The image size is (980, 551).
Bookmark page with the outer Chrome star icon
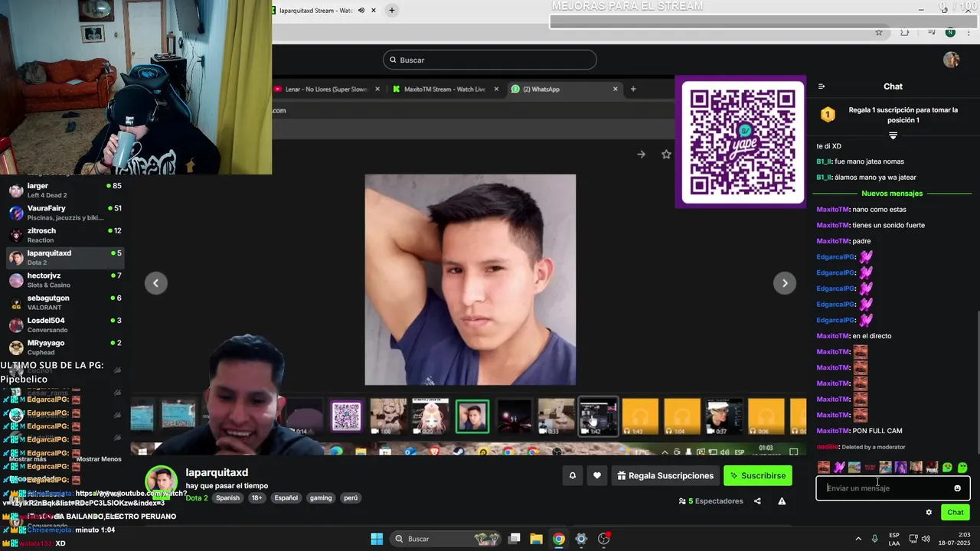point(879,32)
